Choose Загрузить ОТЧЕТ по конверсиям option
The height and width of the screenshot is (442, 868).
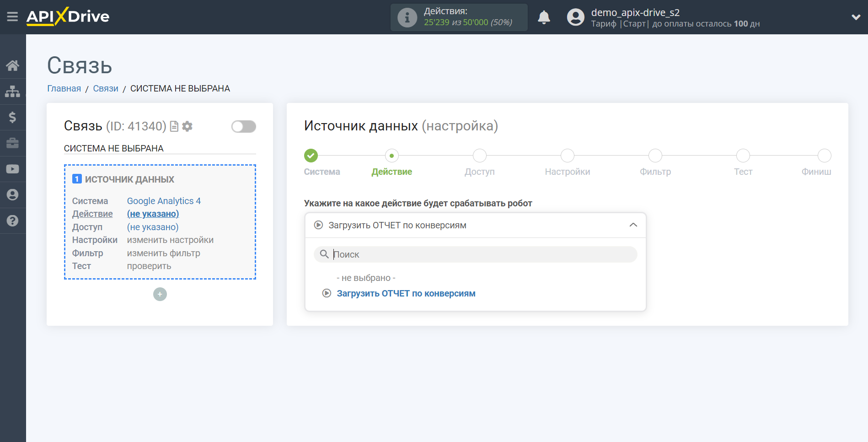[406, 293]
